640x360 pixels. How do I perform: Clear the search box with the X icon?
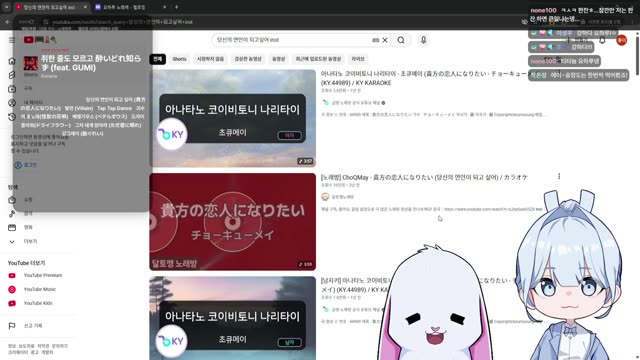point(385,40)
